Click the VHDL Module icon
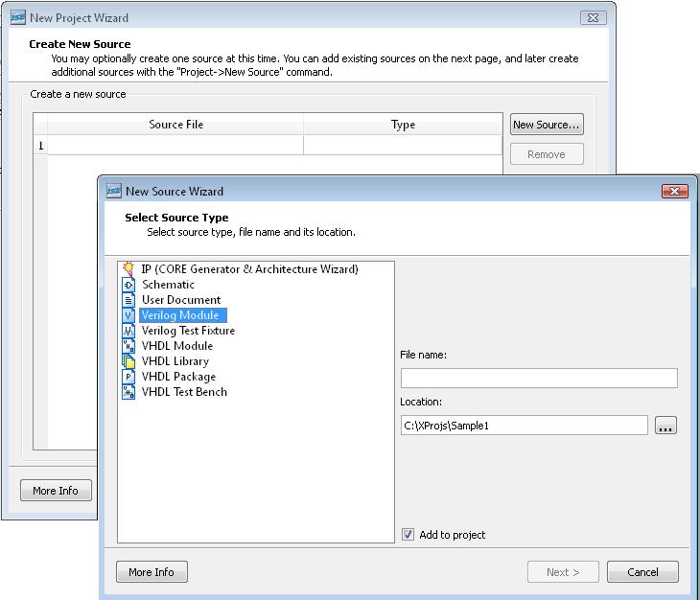This screenshot has height=600, width=700. click(x=128, y=346)
